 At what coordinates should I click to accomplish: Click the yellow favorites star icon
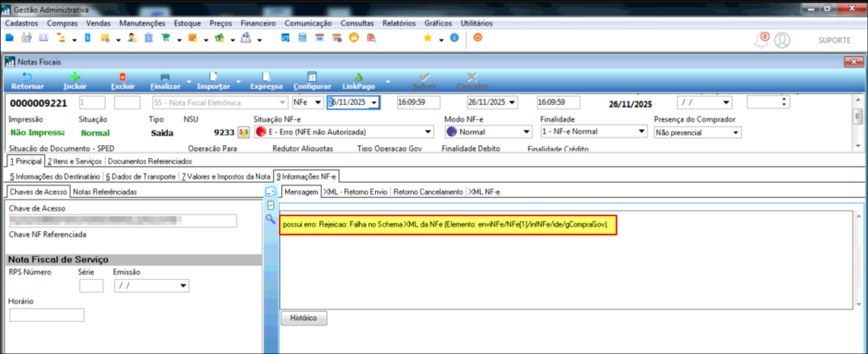click(427, 38)
